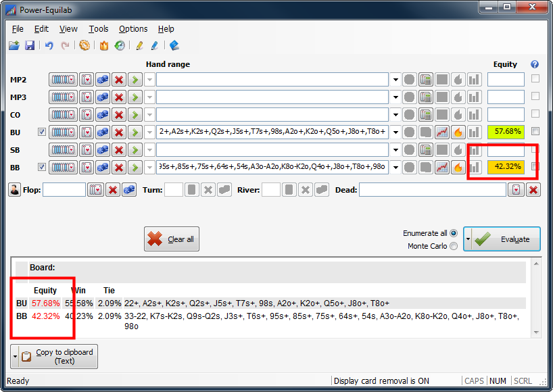The height and width of the screenshot is (392, 553).
Task: Select dead cards with card icon
Action: coord(516,190)
